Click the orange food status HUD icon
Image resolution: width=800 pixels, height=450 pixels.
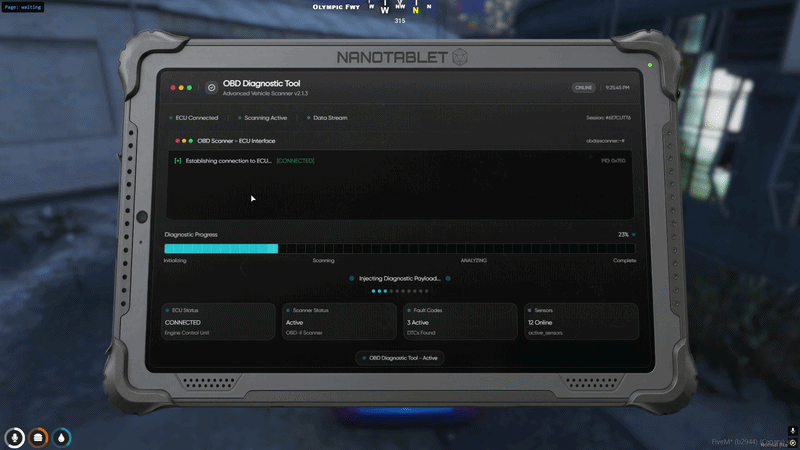(x=38, y=437)
